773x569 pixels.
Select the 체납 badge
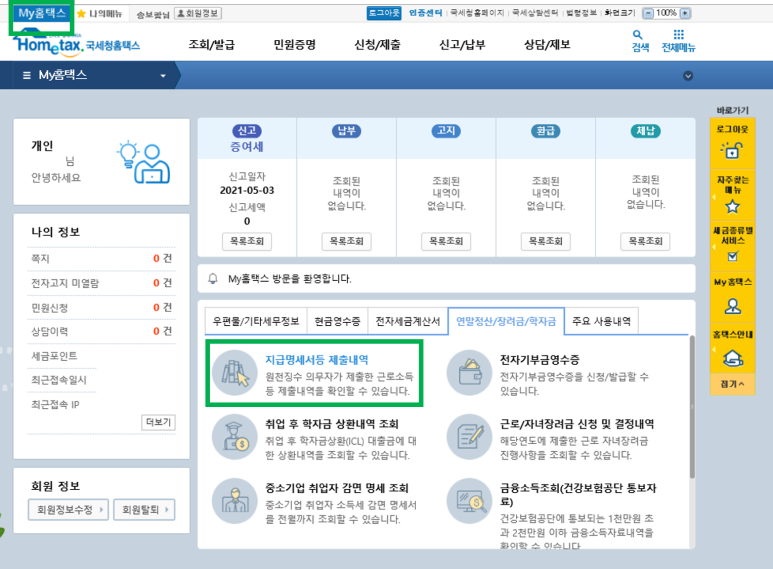point(645,131)
